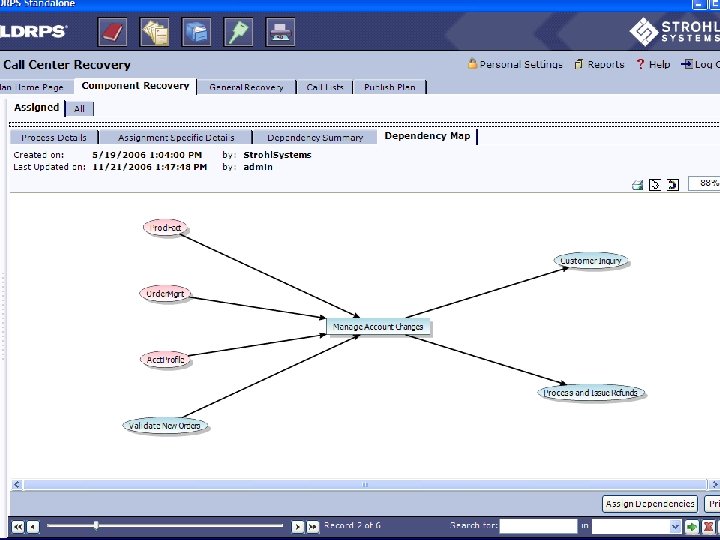Image resolution: width=720 pixels, height=540 pixels.
Task: Click the horizontal scrollbar track under the map
Action: tap(366, 484)
